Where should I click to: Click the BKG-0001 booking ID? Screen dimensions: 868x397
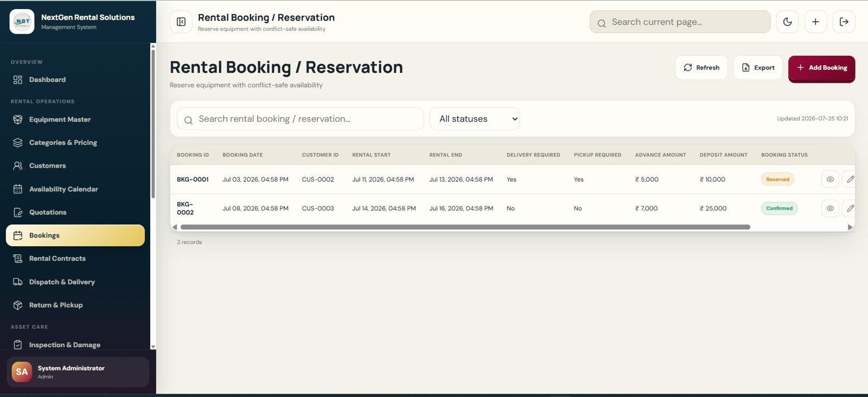(193, 180)
